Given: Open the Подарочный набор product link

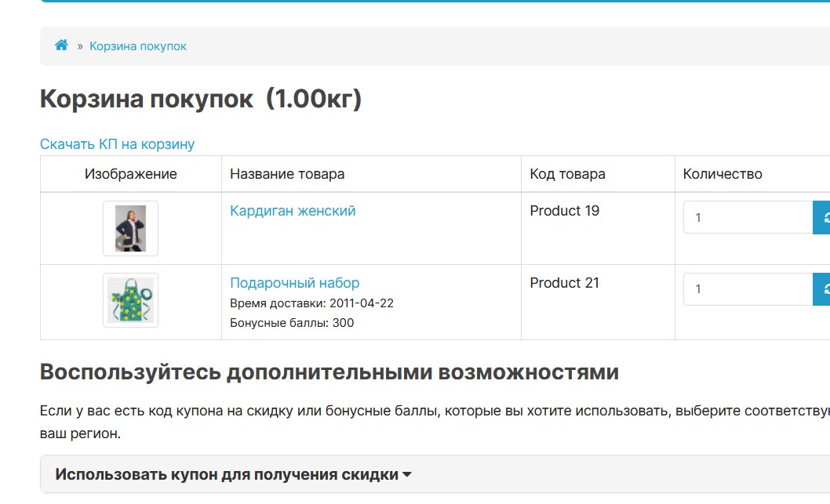Looking at the screenshot, I should pyautogui.click(x=294, y=283).
